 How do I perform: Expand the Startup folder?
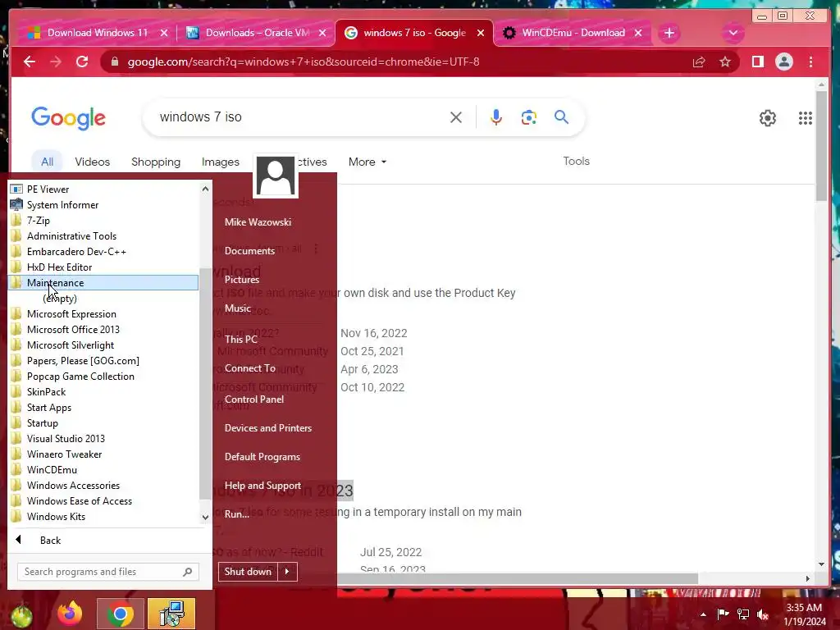[x=103, y=422]
